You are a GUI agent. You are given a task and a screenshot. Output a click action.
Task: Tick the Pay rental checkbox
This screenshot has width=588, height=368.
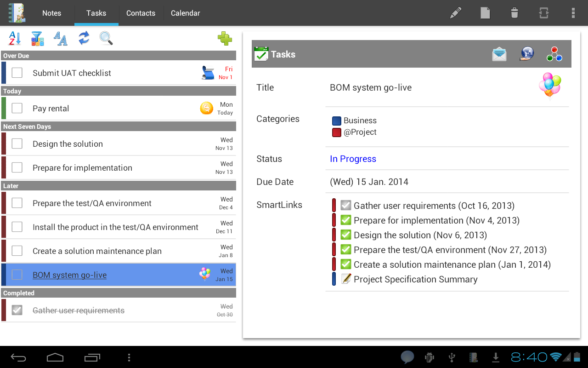(17, 108)
